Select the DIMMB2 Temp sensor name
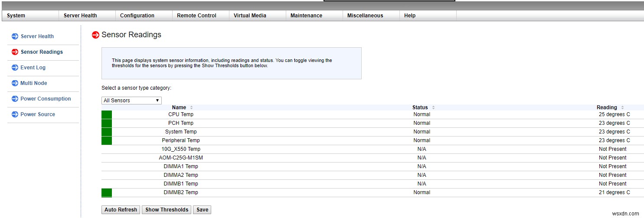Viewport: 644px width, 218px height. point(181,192)
